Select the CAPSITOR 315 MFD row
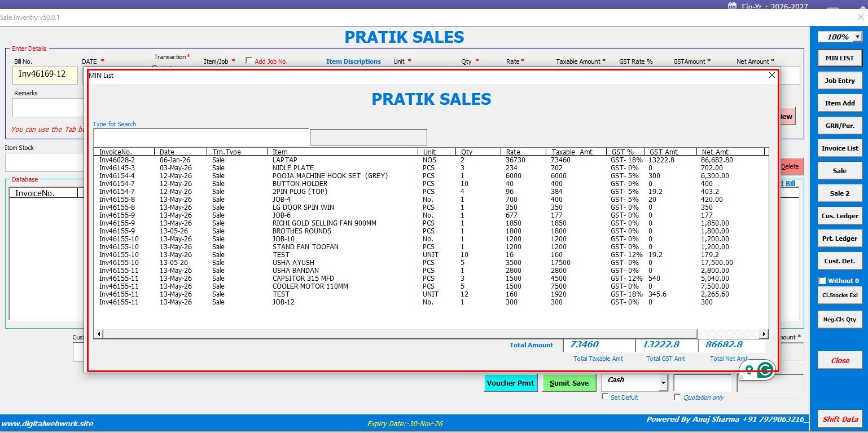Viewport: 868px width, 433px height. (431, 279)
